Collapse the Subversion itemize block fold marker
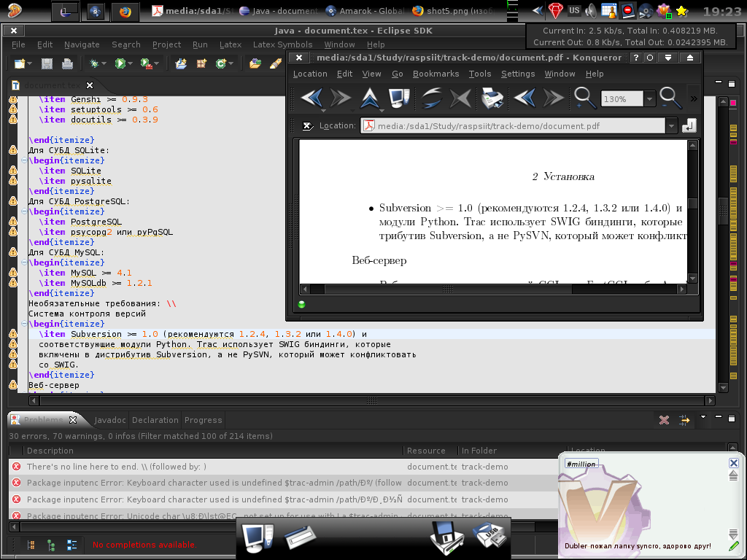Viewport: 747px width, 560px height. [x=24, y=324]
